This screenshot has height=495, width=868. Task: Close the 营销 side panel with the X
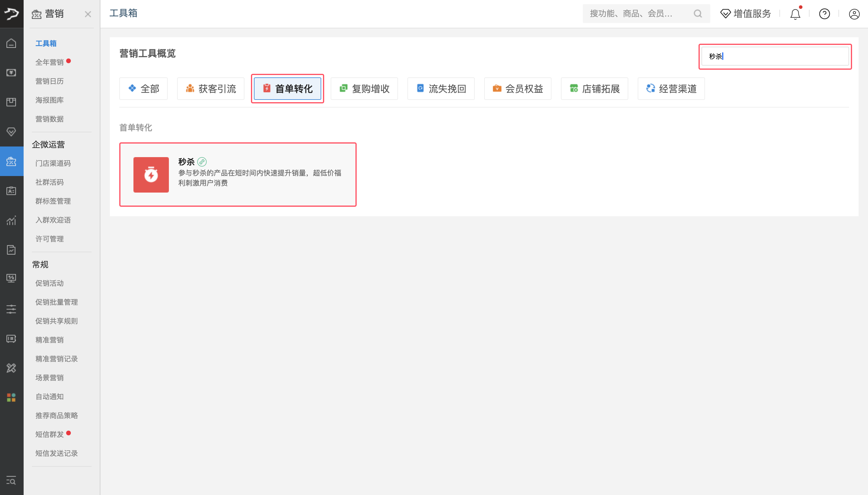tap(88, 14)
